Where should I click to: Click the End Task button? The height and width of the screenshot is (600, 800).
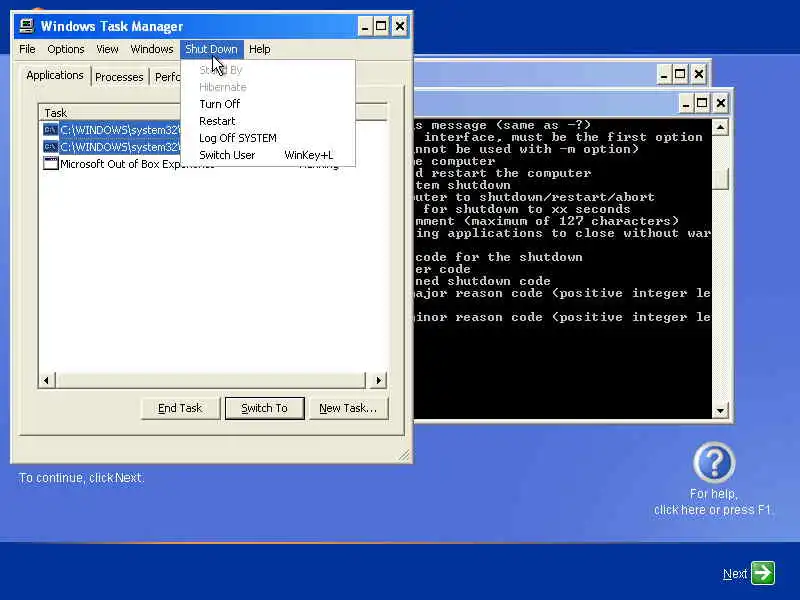(x=180, y=408)
